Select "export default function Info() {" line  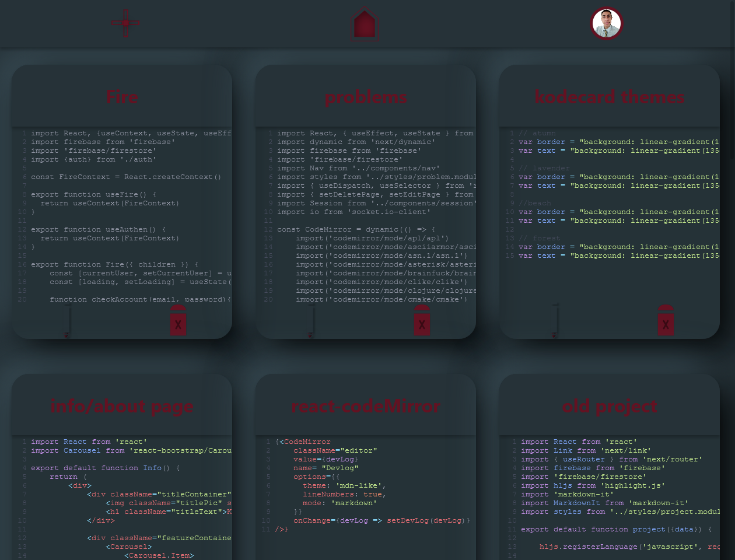(x=106, y=468)
